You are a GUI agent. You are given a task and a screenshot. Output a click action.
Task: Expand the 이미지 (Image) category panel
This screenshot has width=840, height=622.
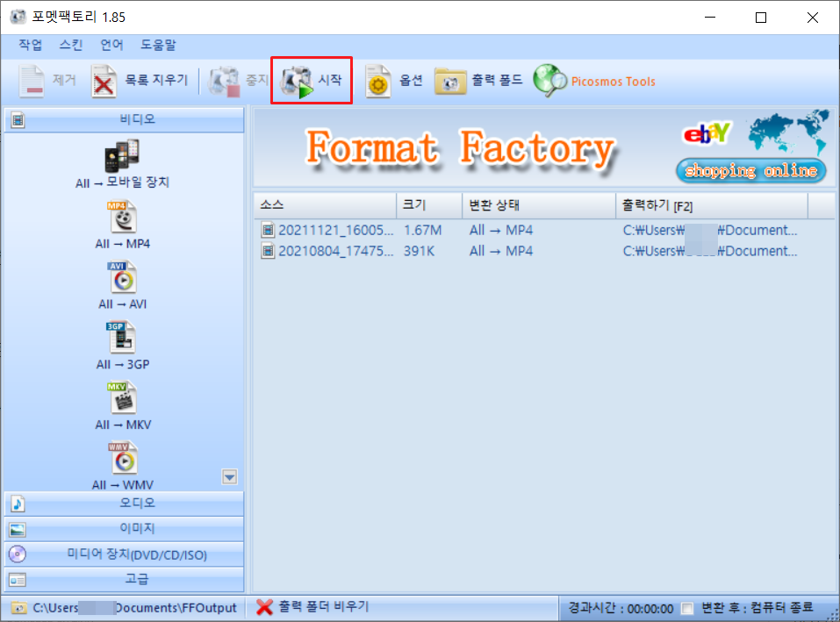pos(125,529)
